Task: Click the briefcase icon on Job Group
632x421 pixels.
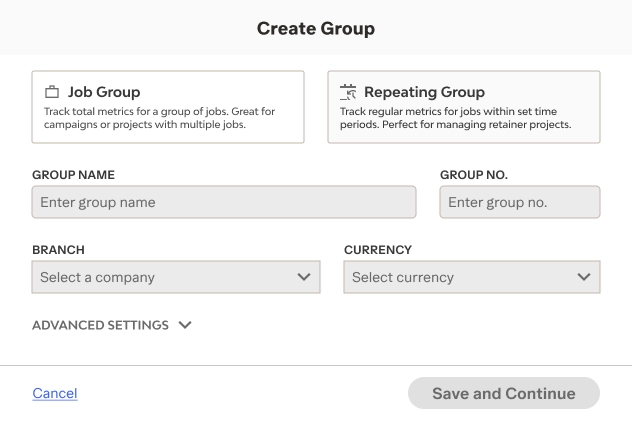Action: [x=52, y=92]
